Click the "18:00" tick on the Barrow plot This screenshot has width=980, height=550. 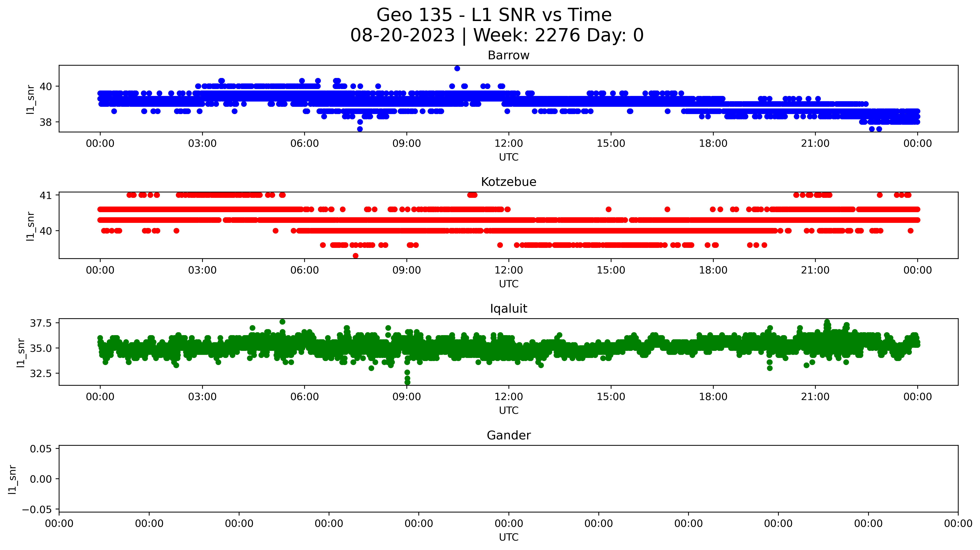coord(713,144)
